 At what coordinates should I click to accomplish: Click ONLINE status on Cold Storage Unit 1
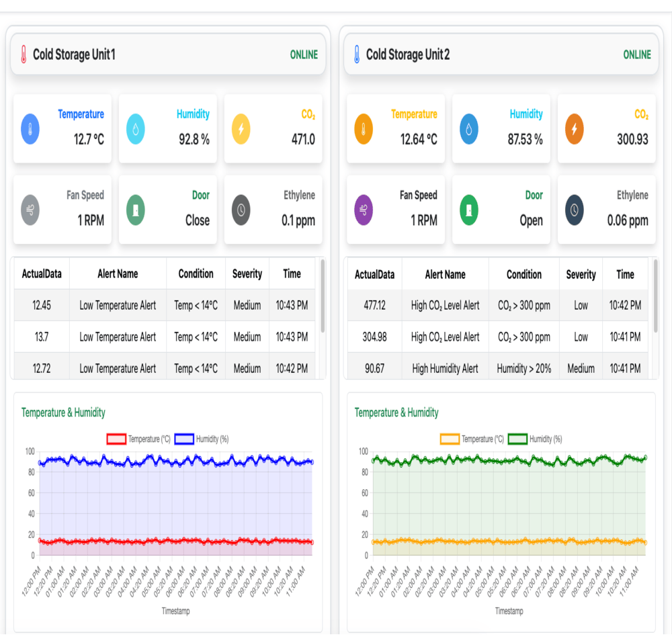304,54
